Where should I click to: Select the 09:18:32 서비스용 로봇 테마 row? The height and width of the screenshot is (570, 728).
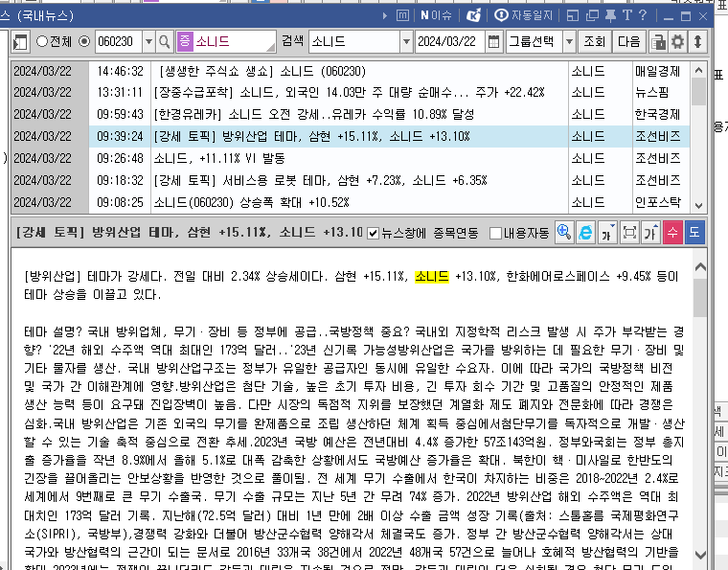pyautogui.click(x=351, y=180)
